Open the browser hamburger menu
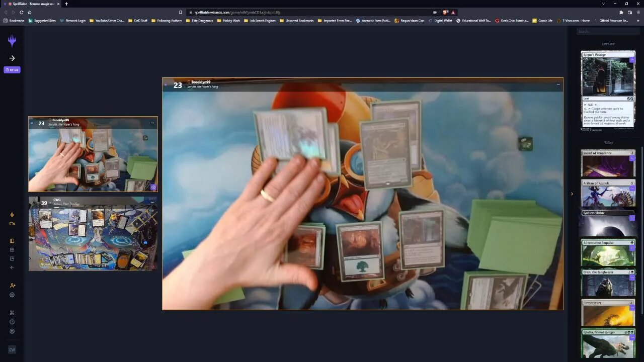 (637, 12)
